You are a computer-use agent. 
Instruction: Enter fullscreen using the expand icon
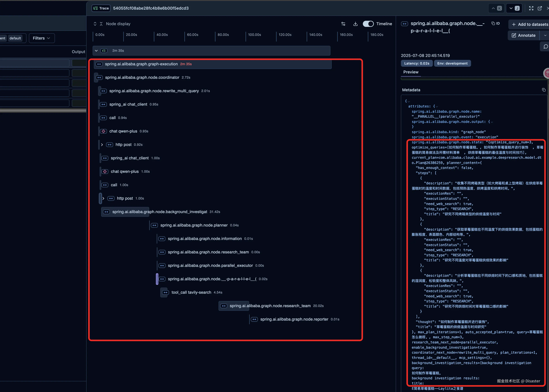pyautogui.click(x=531, y=8)
